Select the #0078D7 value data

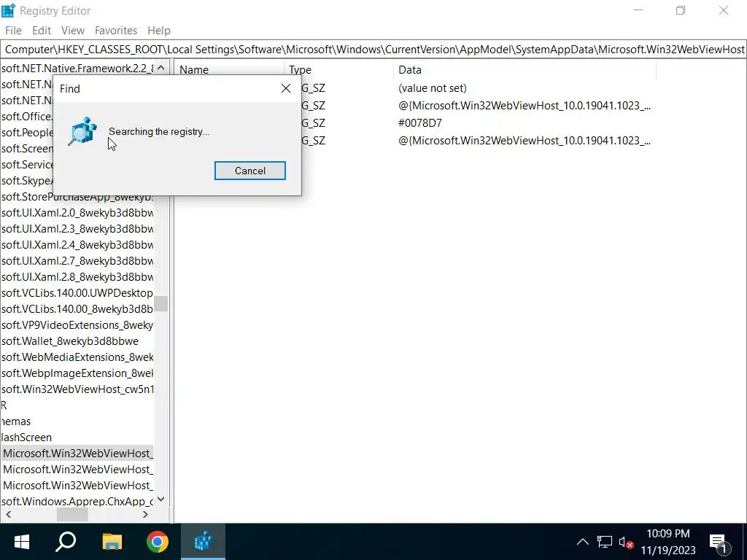coord(419,122)
